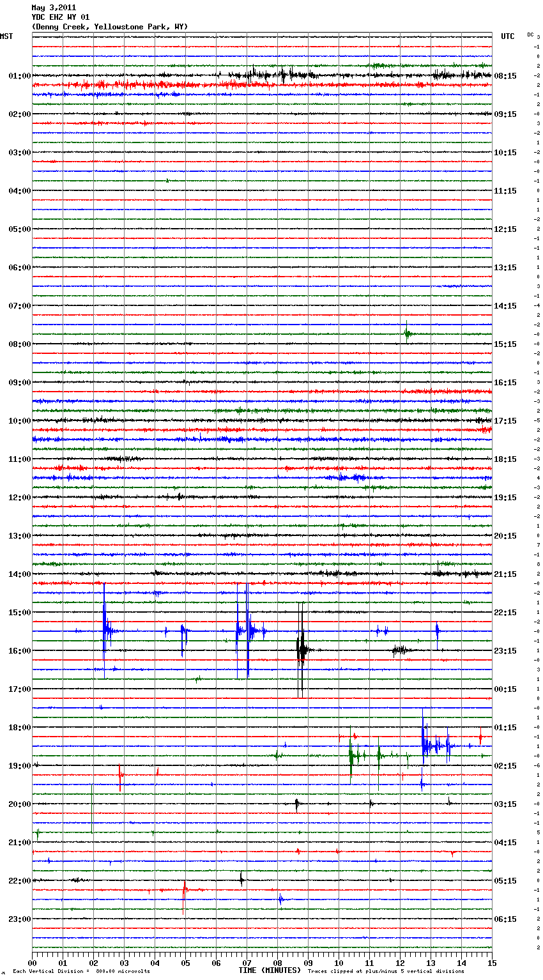Click the '14:15' UTC time label
The width and height of the screenshot is (543, 980).
(x=505, y=306)
